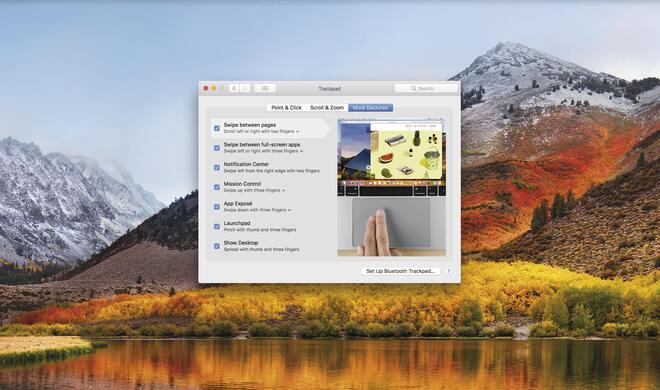Screen dimensions: 660x390
Task: Disable the Show Desktop checkbox
Action: pyautogui.click(x=217, y=246)
